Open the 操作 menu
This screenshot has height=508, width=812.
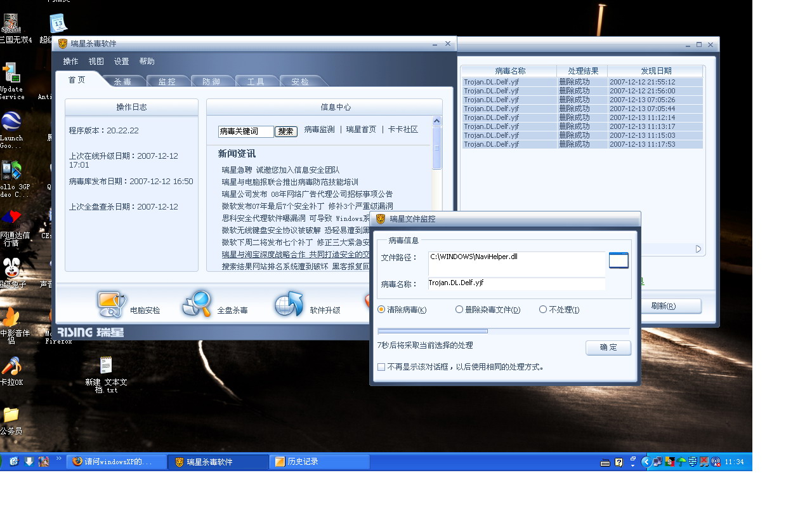pos(70,62)
